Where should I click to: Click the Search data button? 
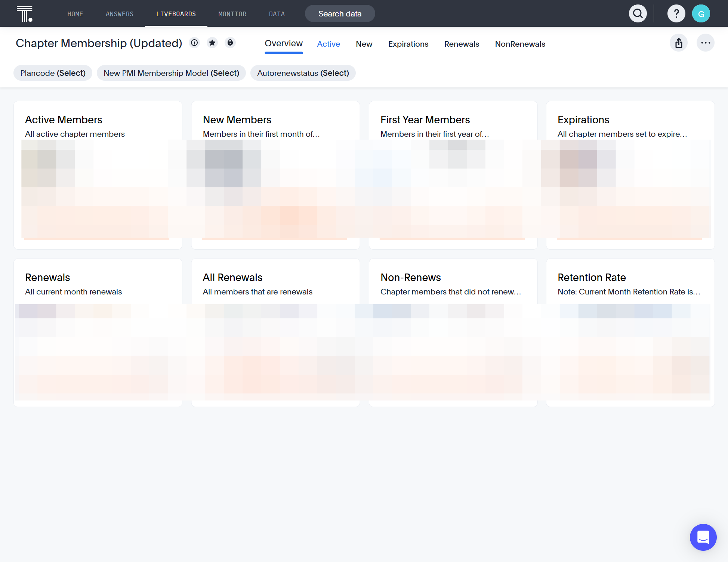click(340, 14)
